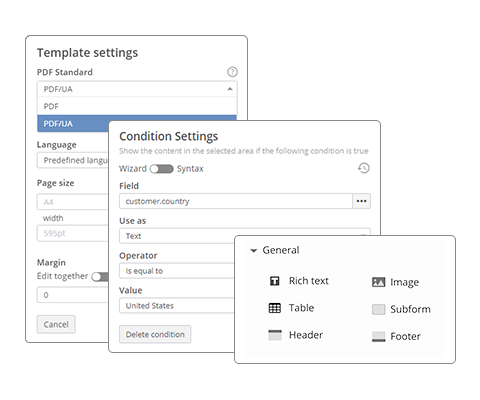Click the Delete condition button

(x=155, y=334)
